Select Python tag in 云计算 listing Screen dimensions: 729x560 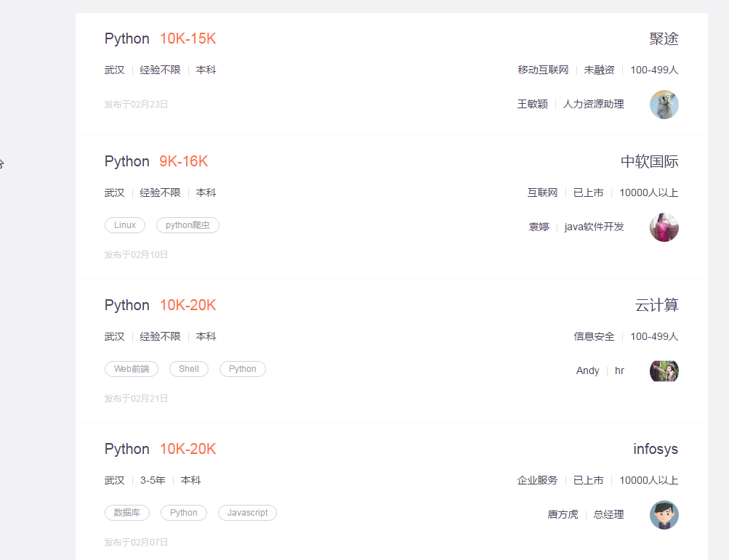(243, 369)
